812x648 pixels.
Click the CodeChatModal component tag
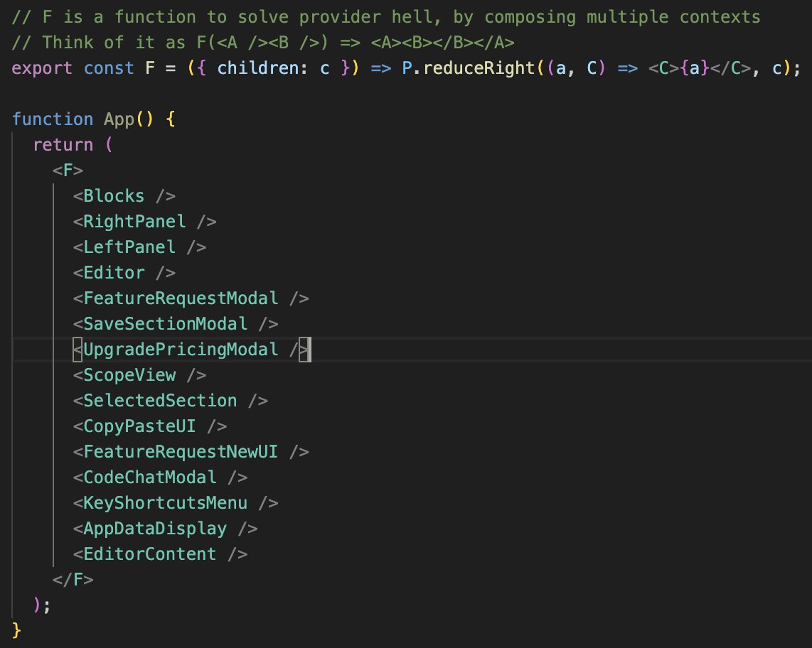161,477
